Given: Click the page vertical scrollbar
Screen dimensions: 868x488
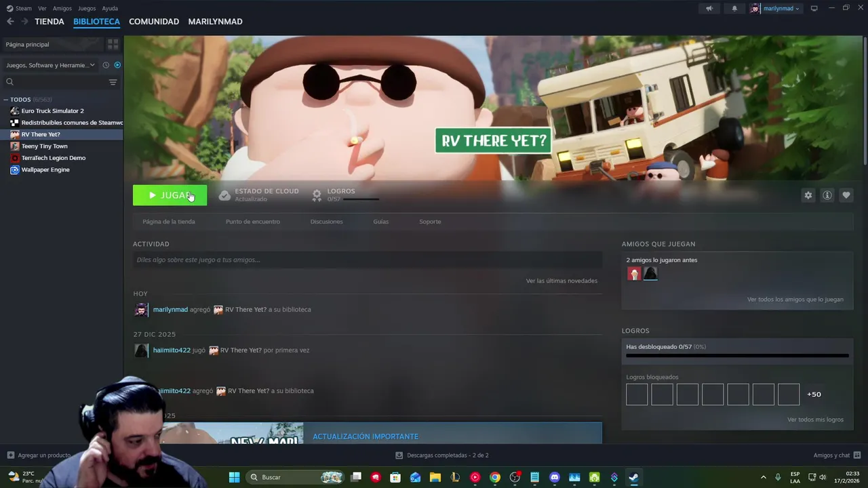Looking at the screenshot, I should point(865,102).
